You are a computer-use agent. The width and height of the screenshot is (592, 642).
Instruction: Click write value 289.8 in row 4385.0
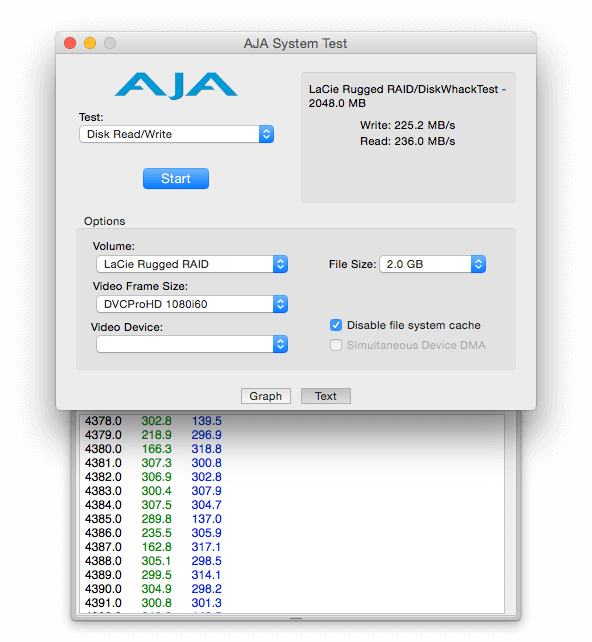coord(156,519)
